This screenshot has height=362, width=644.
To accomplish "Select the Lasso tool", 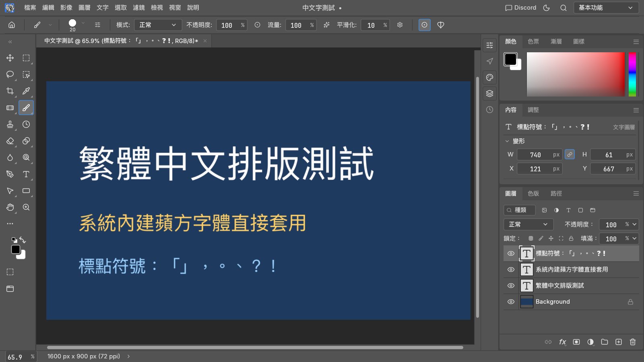I will pyautogui.click(x=10, y=74).
